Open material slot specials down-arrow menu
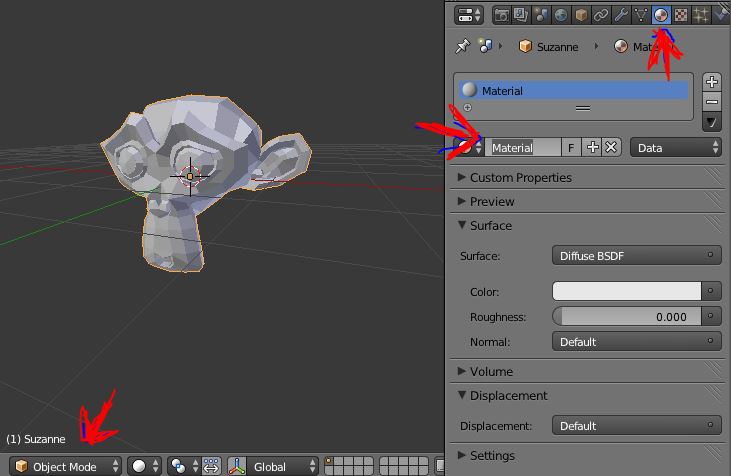The height and width of the screenshot is (476, 731). (711, 123)
